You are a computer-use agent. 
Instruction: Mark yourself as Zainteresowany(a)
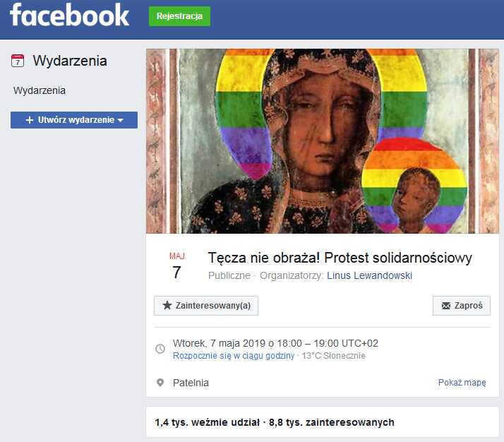[206, 306]
